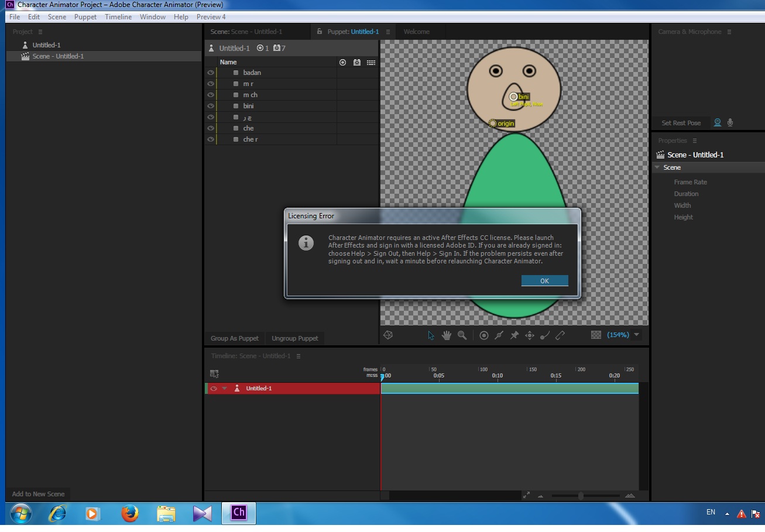Open the Preview 4 menu
This screenshot has width=765, height=532.
(211, 17)
